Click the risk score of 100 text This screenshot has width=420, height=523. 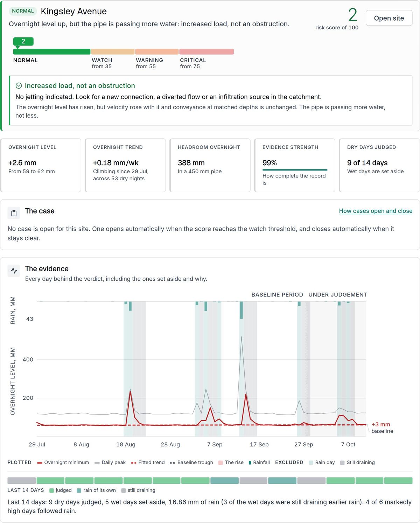coord(337,28)
